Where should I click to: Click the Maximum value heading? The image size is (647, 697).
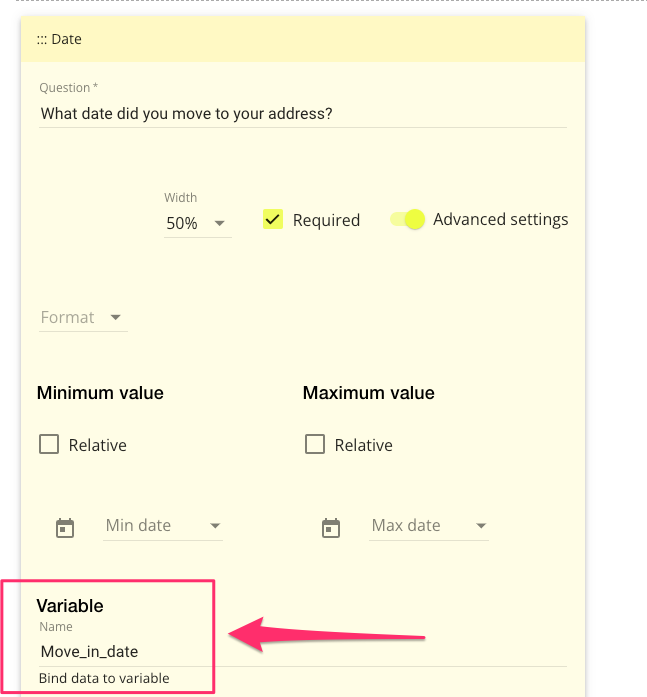click(x=369, y=393)
